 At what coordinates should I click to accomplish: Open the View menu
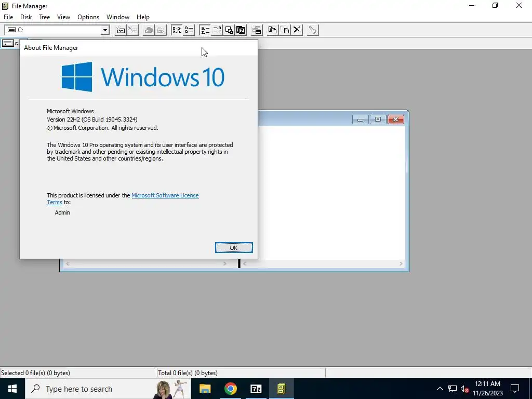coord(63,17)
